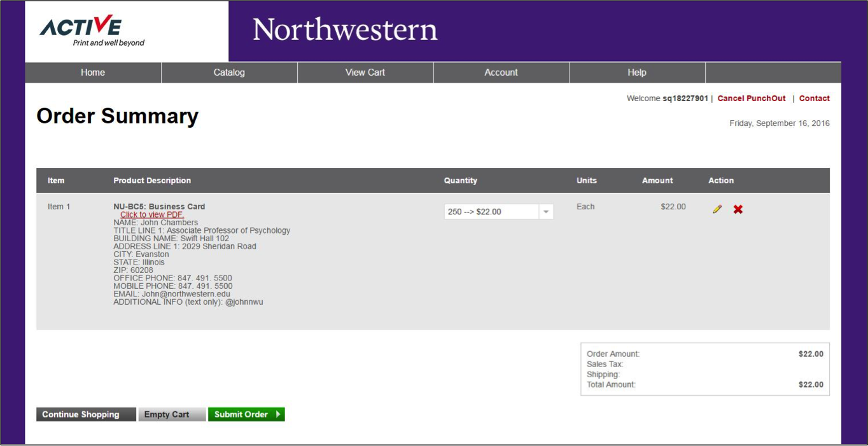Open the Contact link
Screen dimensions: 868x446
click(x=815, y=99)
